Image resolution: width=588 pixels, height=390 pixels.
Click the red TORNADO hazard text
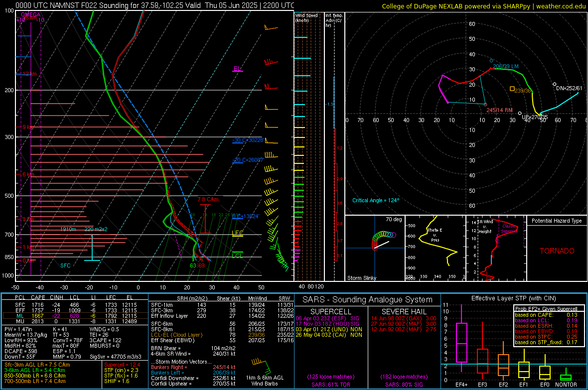[x=557, y=251]
